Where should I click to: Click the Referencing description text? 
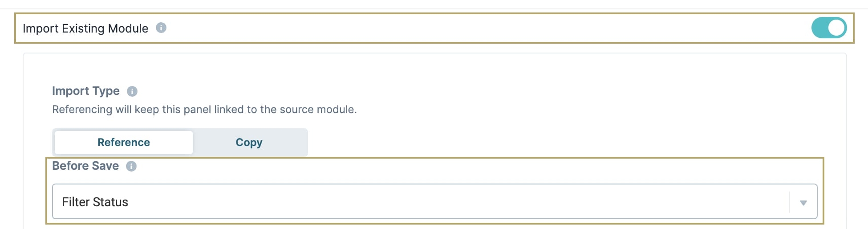tap(204, 110)
